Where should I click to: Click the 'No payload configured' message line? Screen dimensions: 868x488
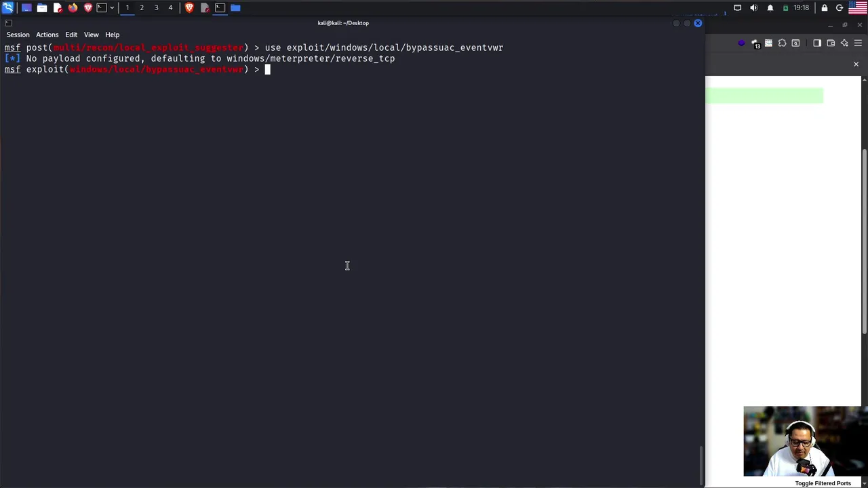(199, 58)
